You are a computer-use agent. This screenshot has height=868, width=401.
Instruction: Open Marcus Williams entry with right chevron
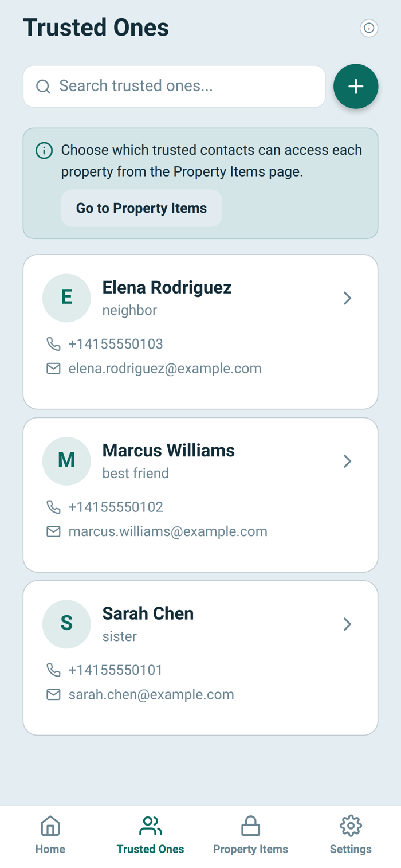pyautogui.click(x=347, y=460)
